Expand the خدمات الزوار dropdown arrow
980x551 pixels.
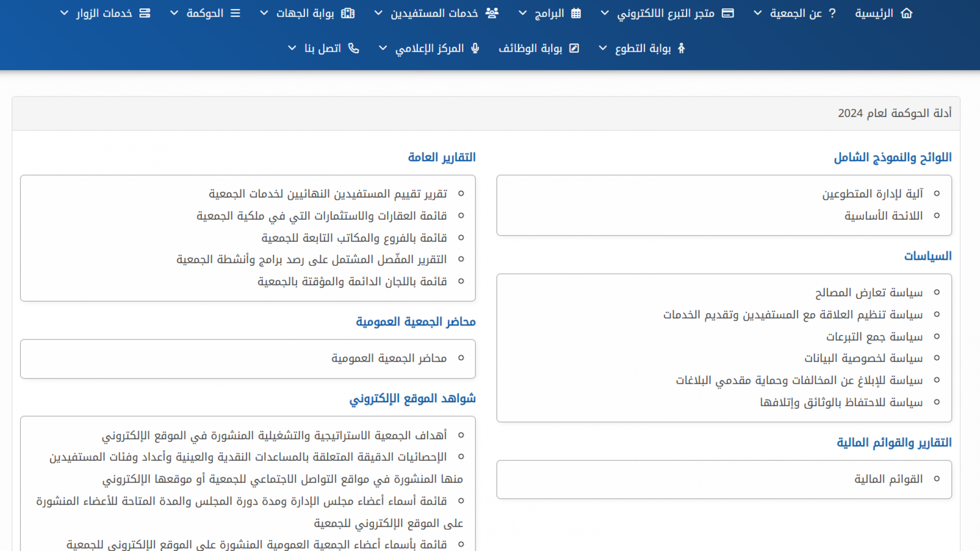(64, 13)
